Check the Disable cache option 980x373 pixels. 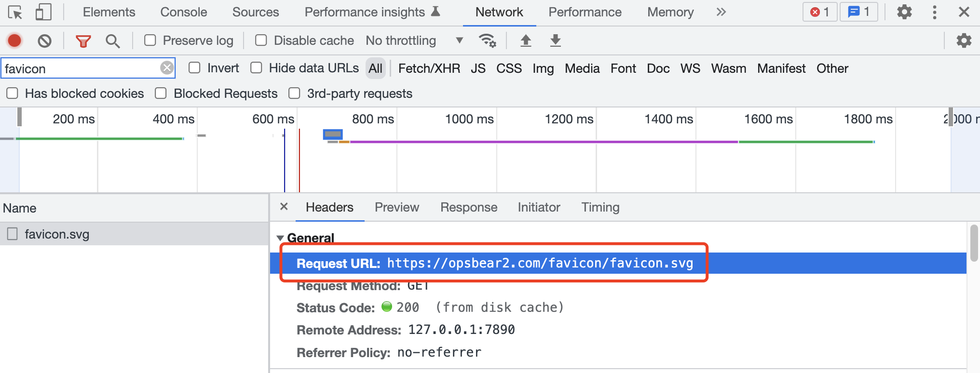[x=261, y=40]
